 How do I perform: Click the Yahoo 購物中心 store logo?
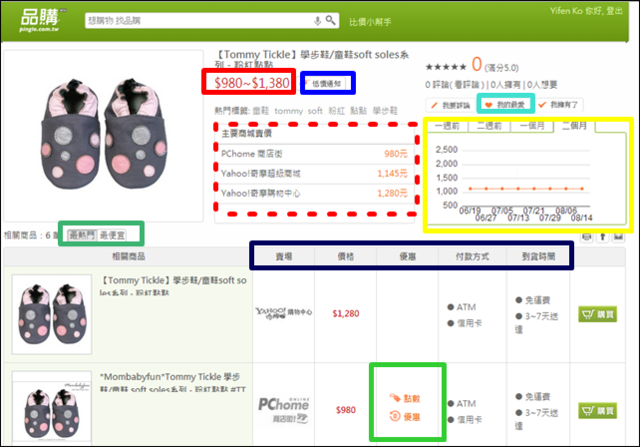(x=284, y=313)
